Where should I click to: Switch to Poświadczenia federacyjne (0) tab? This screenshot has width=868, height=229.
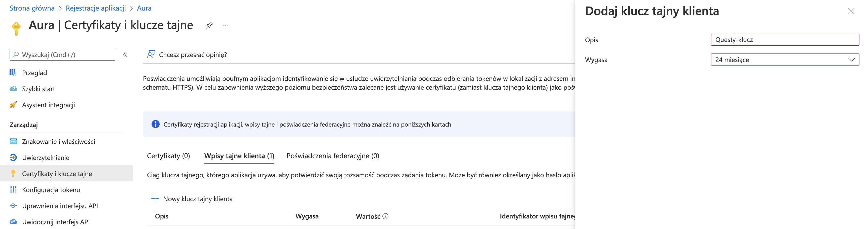click(x=333, y=156)
